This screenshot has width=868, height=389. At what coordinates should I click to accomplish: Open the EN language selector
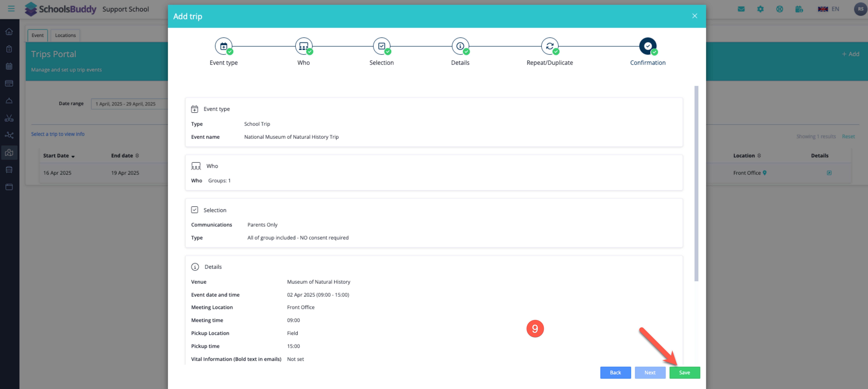pos(829,9)
